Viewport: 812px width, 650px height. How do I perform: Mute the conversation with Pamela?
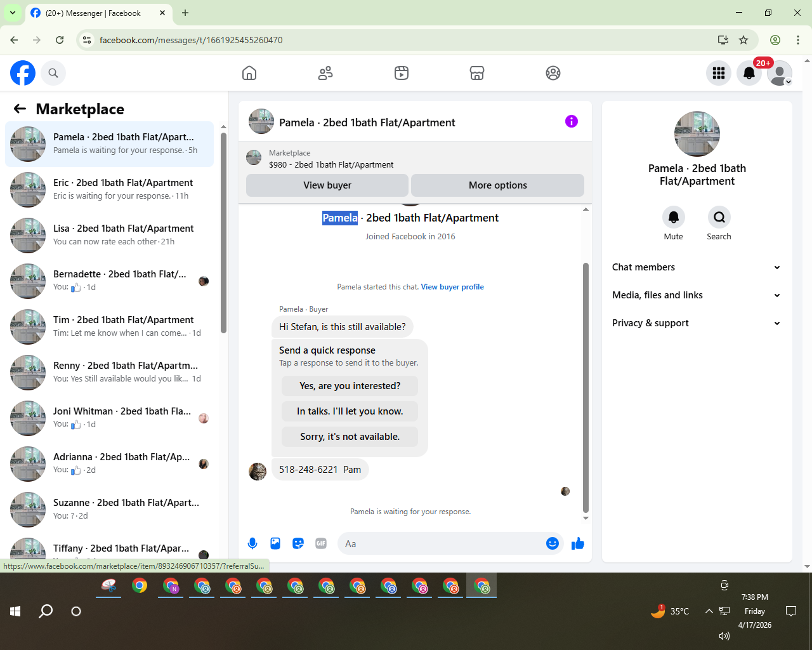coord(674,218)
